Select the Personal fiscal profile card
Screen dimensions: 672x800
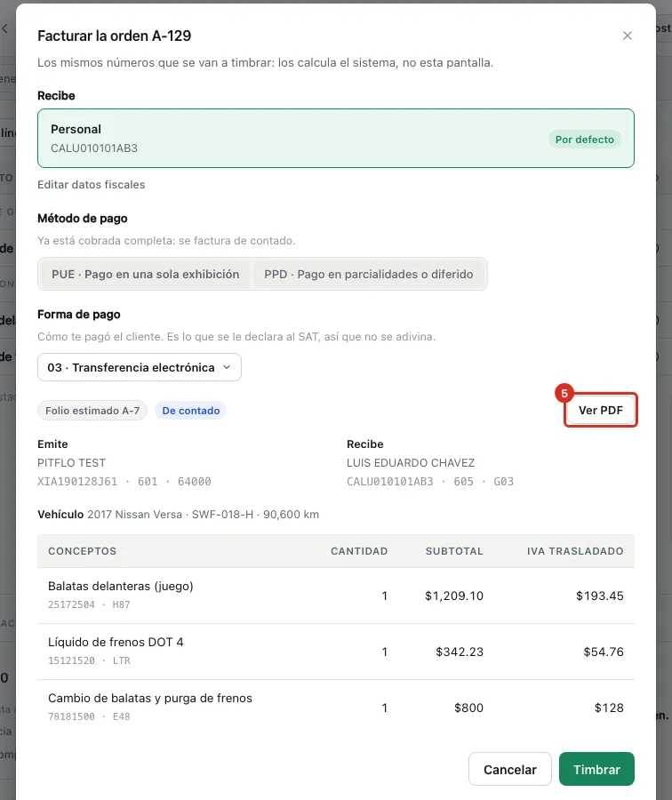tap(336, 139)
